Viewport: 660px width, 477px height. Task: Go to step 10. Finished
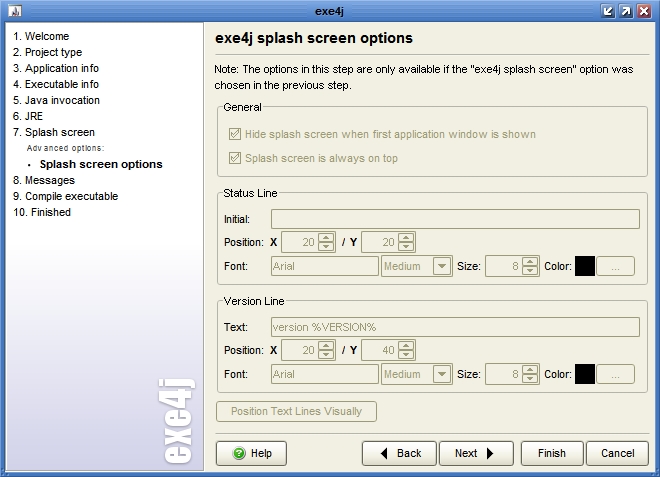point(42,212)
